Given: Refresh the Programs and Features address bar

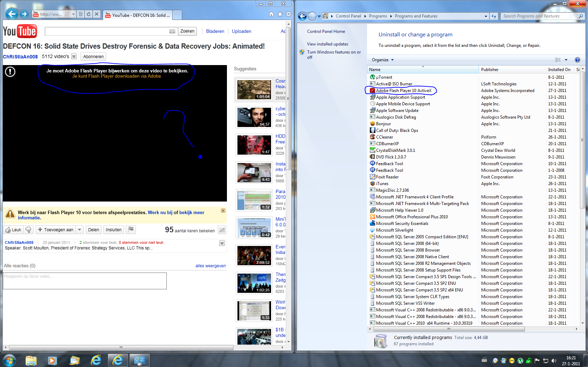Looking at the screenshot, I should 494,16.
